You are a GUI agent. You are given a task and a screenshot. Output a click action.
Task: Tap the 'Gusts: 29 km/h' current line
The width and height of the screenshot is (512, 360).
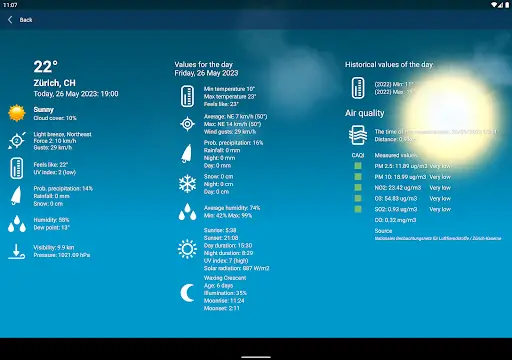(53, 147)
